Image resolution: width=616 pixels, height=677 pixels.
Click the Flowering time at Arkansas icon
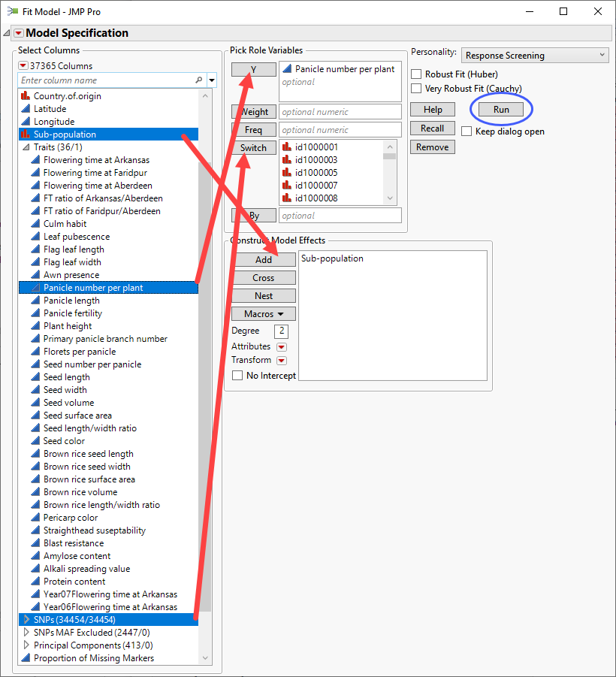point(35,160)
